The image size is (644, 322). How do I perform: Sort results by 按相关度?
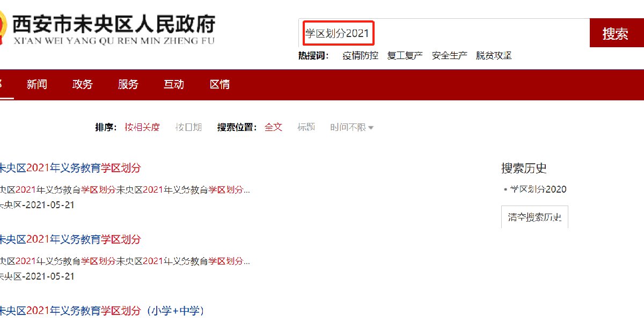(142, 127)
